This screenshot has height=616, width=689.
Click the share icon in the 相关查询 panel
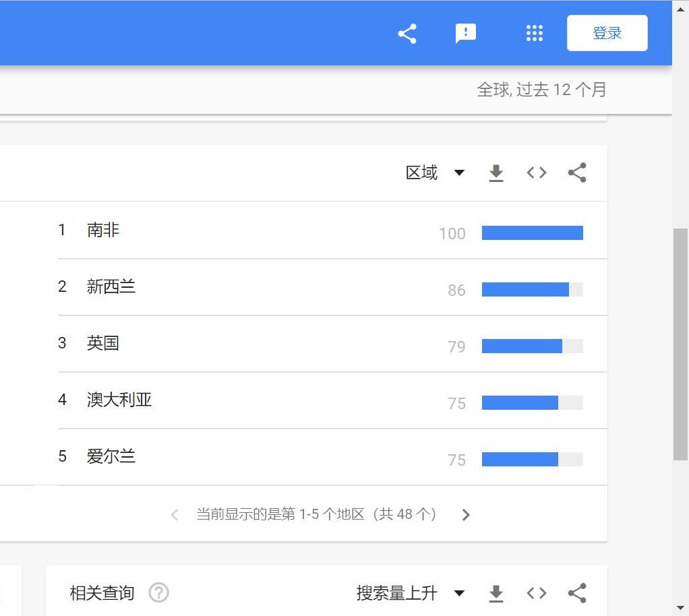tap(576, 593)
